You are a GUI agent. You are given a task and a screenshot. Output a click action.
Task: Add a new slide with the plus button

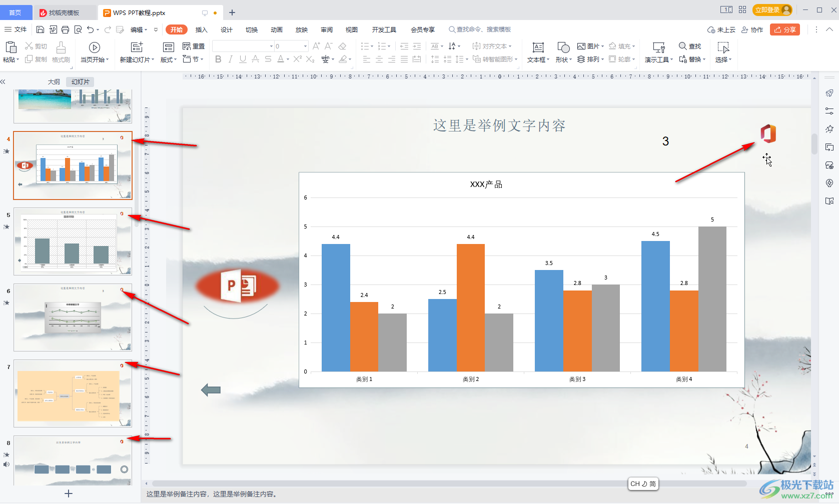pos(69,493)
